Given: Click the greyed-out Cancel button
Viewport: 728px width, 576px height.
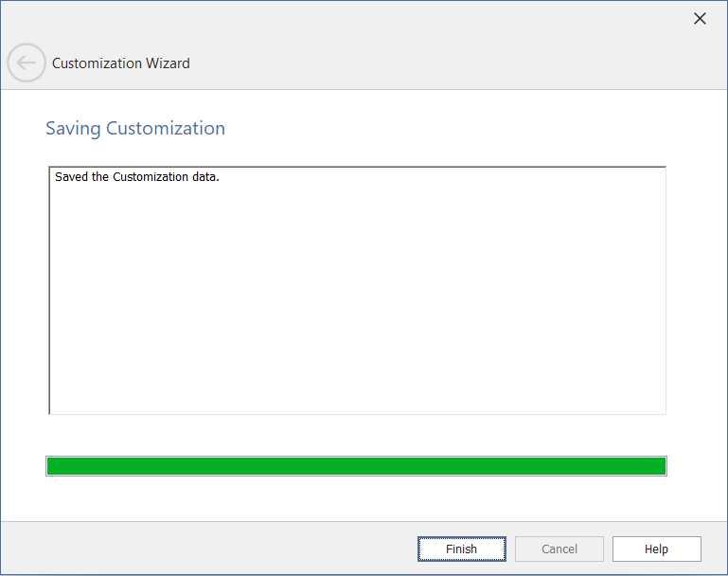Looking at the screenshot, I should [559, 549].
